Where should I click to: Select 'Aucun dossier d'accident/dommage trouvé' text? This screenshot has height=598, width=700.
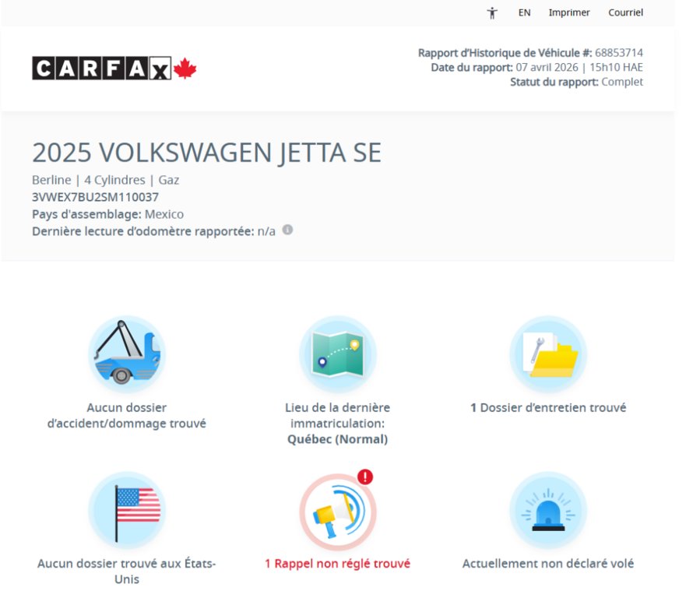pyautogui.click(x=127, y=416)
